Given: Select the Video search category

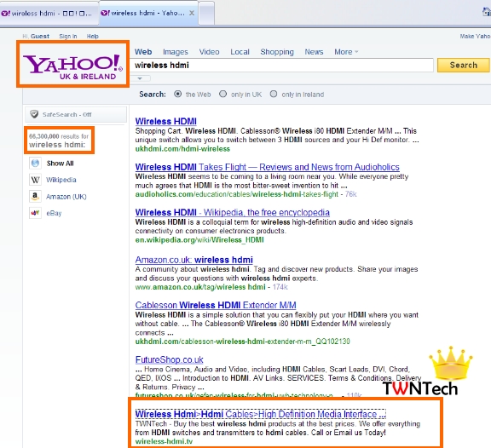Looking at the screenshot, I should point(209,52).
